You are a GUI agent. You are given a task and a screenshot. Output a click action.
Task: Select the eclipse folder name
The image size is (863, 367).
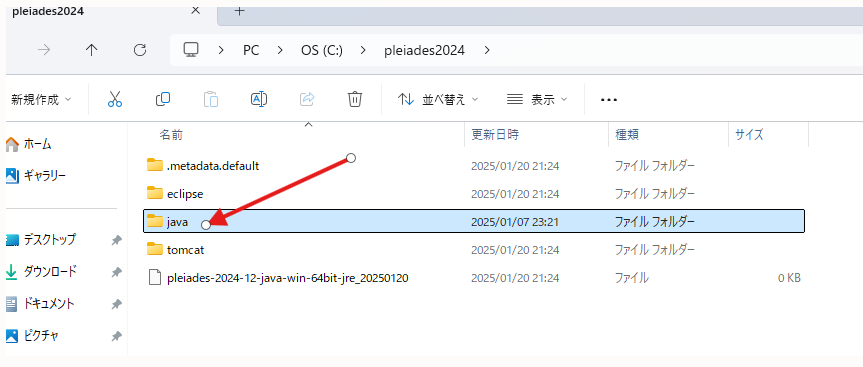[x=185, y=194]
